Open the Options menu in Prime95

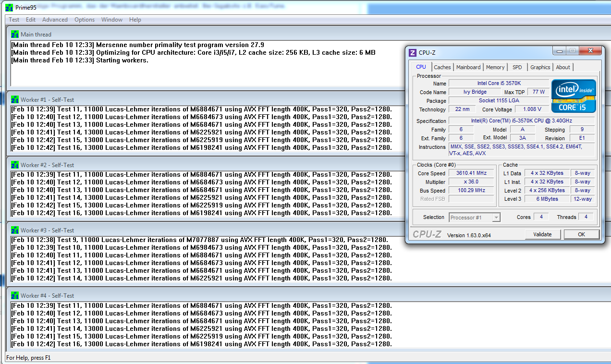[85, 20]
